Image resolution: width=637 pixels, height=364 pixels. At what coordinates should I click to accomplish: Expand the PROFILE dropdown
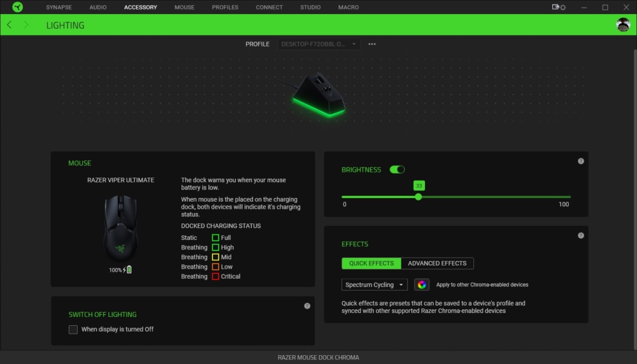pyautogui.click(x=319, y=44)
